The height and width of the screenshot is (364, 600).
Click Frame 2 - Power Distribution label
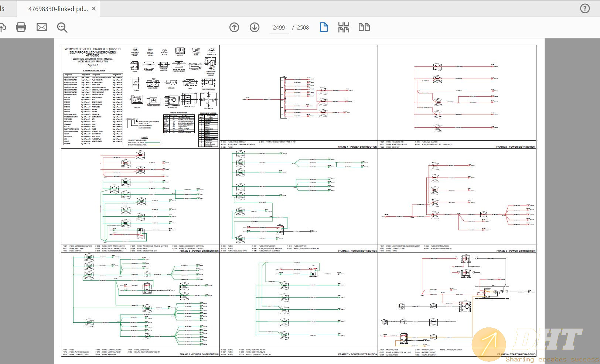515,147
